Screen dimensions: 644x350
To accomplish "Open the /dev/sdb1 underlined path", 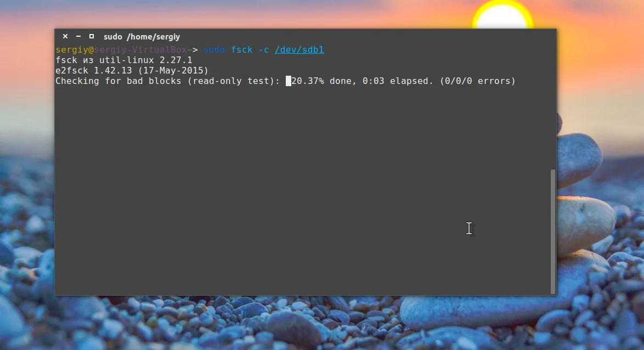I will click(x=299, y=50).
